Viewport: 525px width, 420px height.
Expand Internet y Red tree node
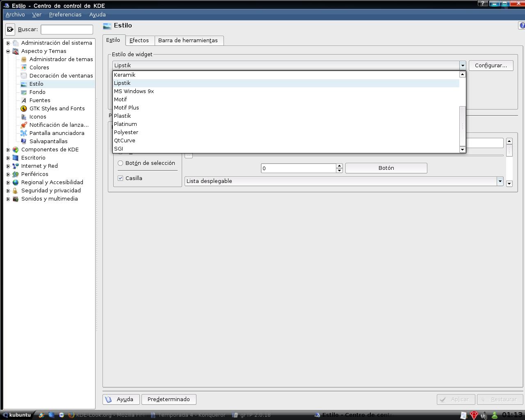[x=8, y=166]
